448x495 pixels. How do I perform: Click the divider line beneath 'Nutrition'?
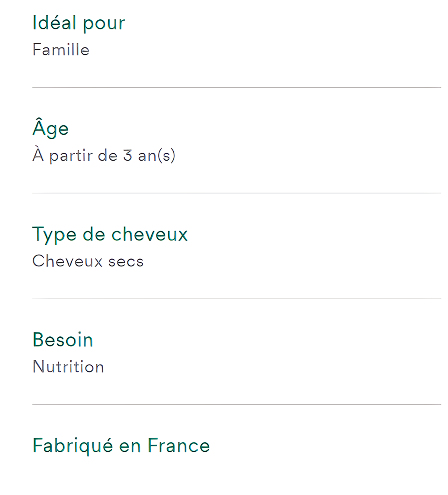pos(237,404)
